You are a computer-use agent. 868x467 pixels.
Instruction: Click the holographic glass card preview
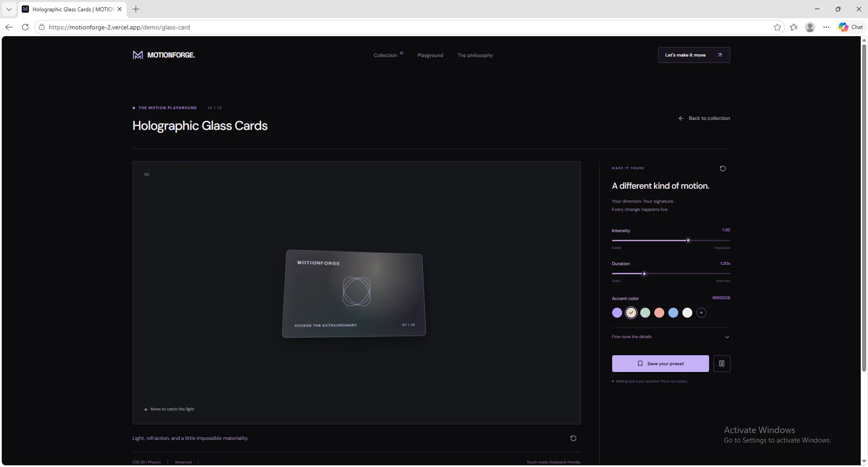pos(354,293)
